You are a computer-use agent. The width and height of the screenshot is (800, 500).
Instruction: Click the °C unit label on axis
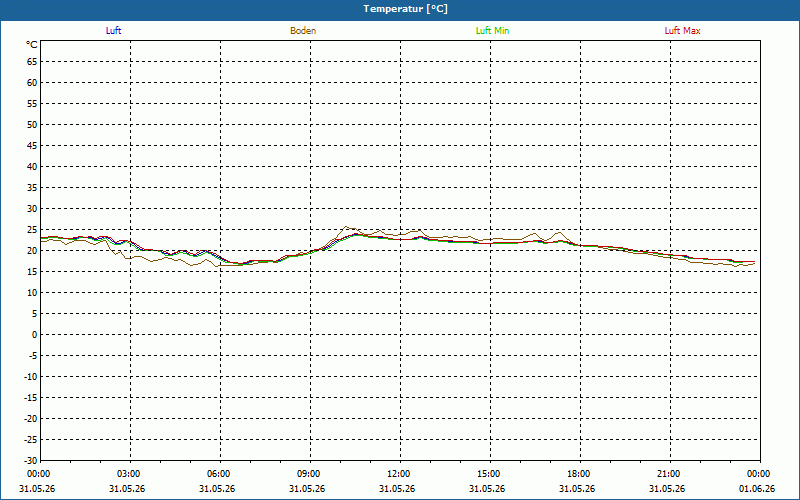[32, 45]
